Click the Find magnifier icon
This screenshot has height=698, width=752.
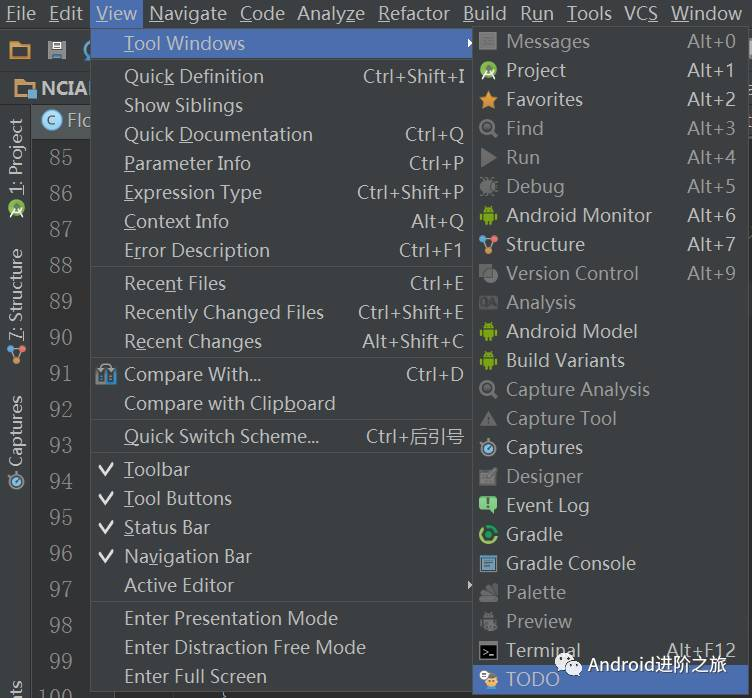(488, 129)
